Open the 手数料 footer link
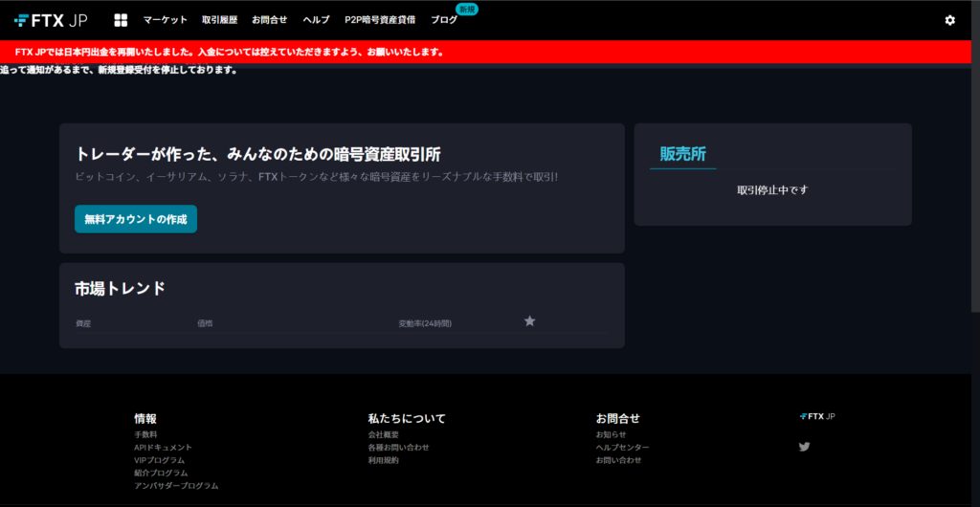Viewport: 980px width, 507px height. pyautogui.click(x=145, y=434)
